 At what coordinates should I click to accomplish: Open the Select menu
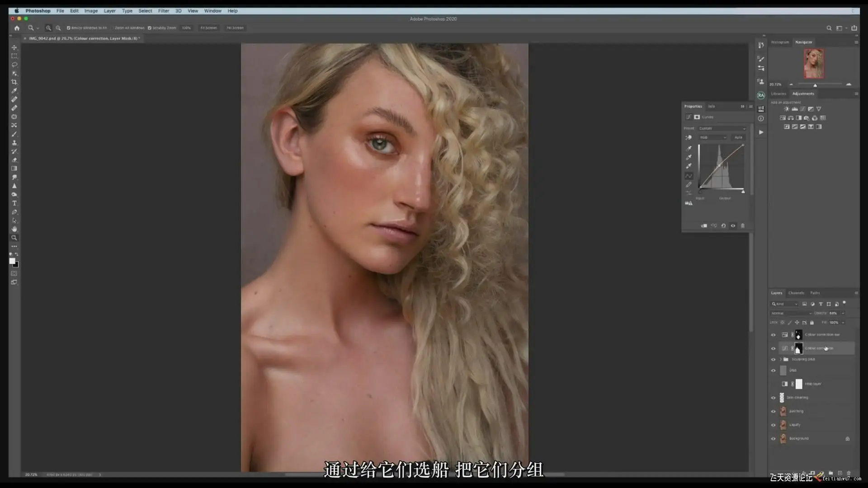(x=145, y=11)
